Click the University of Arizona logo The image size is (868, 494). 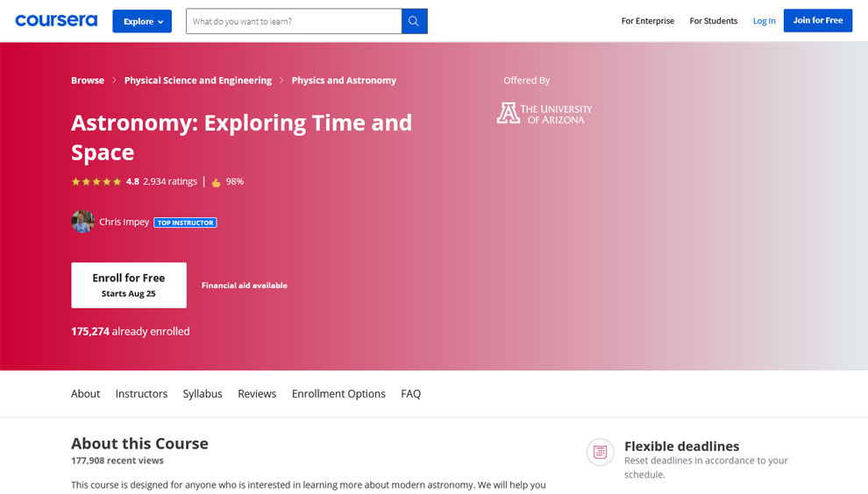coord(544,113)
